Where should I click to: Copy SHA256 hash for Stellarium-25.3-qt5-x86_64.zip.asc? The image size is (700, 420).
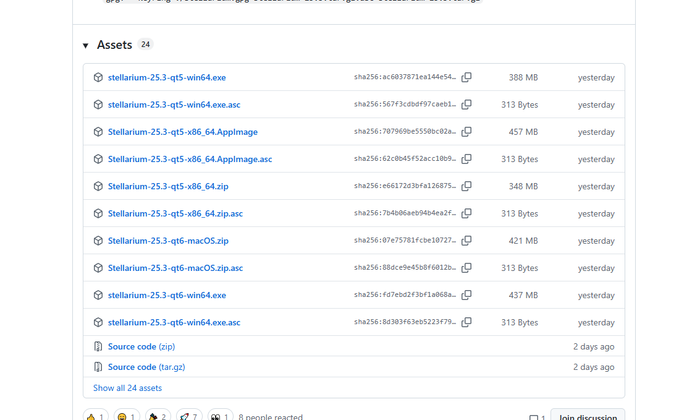pos(467,213)
